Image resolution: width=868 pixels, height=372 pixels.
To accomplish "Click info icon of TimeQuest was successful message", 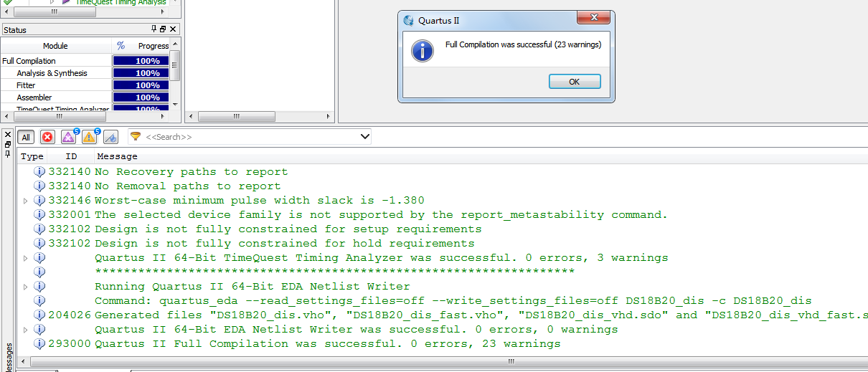I will point(40,258).
